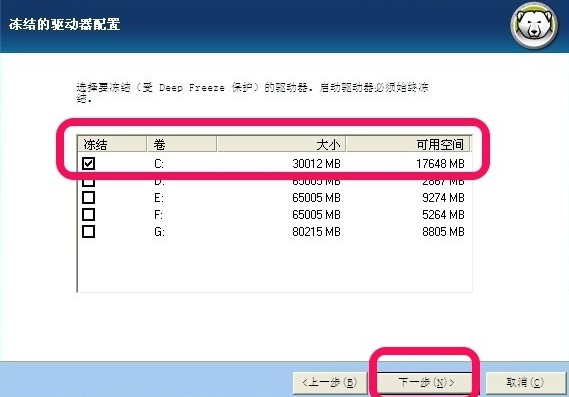Select the E: volume label
This screenshot has height=397, width=569.
click(159, 198)
